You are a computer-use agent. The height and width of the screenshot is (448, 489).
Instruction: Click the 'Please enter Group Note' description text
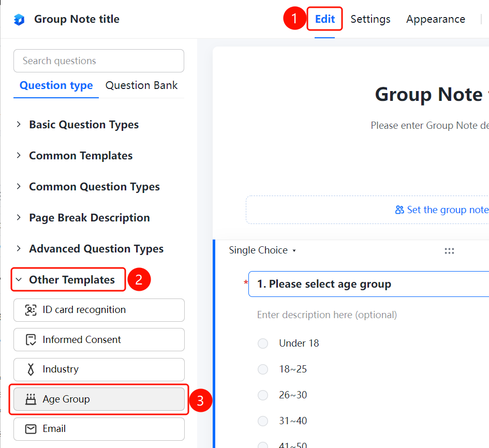point(429,125)
